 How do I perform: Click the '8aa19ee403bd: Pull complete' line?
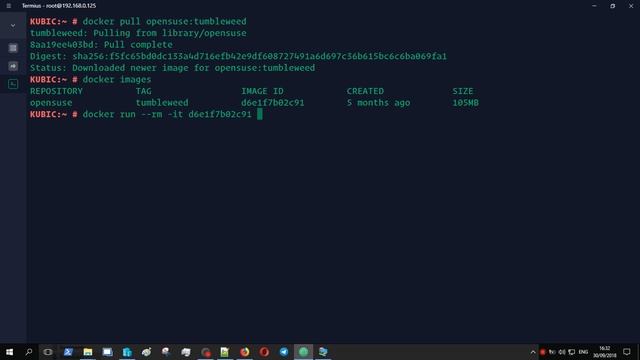[x=101, y=44]
